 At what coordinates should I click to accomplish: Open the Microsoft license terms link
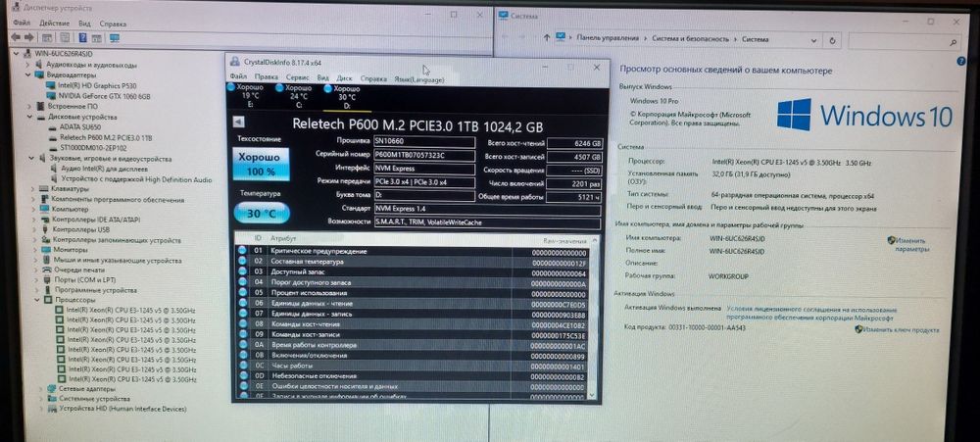811,314
